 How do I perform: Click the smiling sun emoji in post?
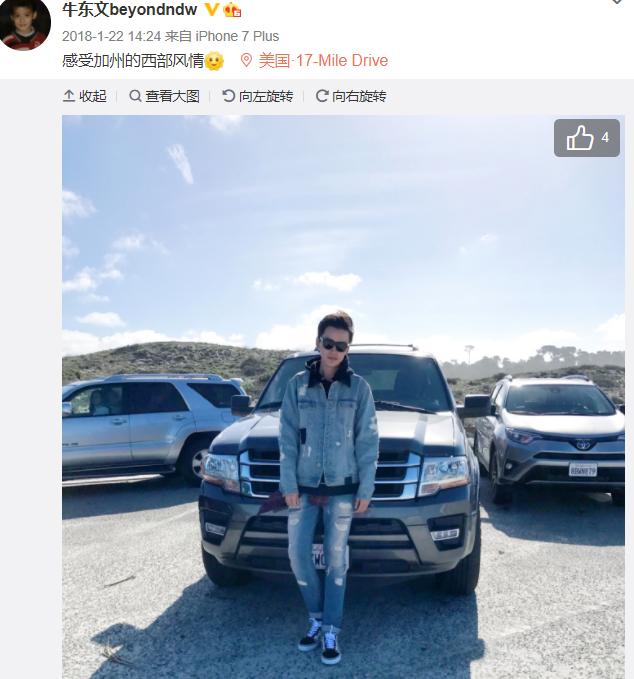(214, 61)
